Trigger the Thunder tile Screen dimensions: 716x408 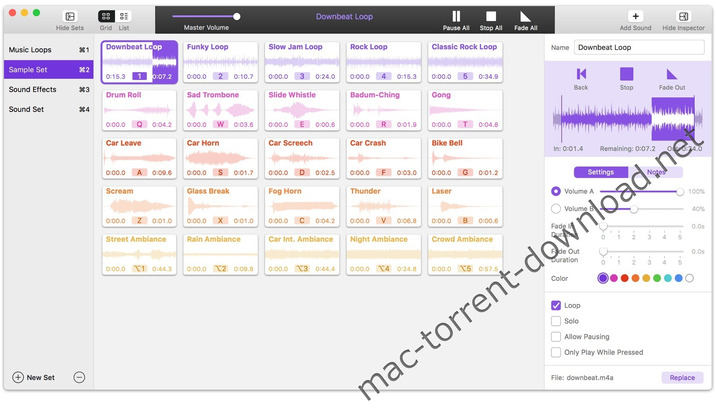click(x=384, y=207)
